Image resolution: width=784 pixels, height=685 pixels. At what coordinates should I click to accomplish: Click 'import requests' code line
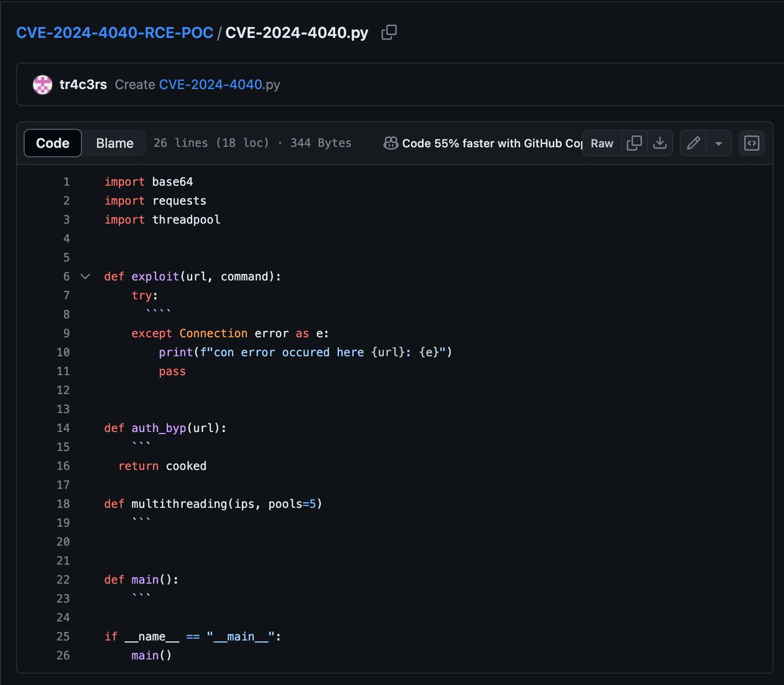[155, 201]
